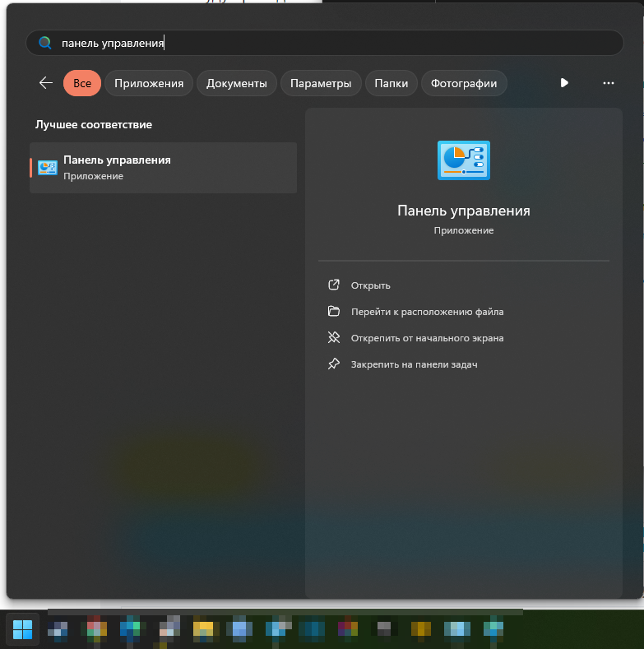Open the Windows Start button
This screenshot has width=644, height=649.
coord(22,629)
